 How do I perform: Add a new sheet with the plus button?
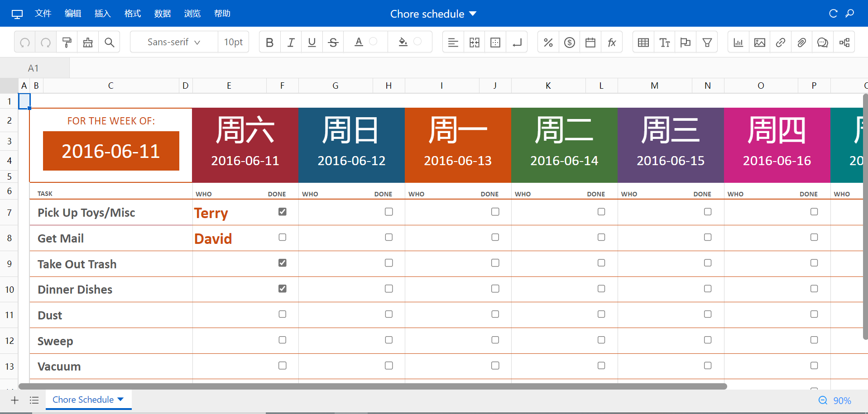click(x=14, y=400)
